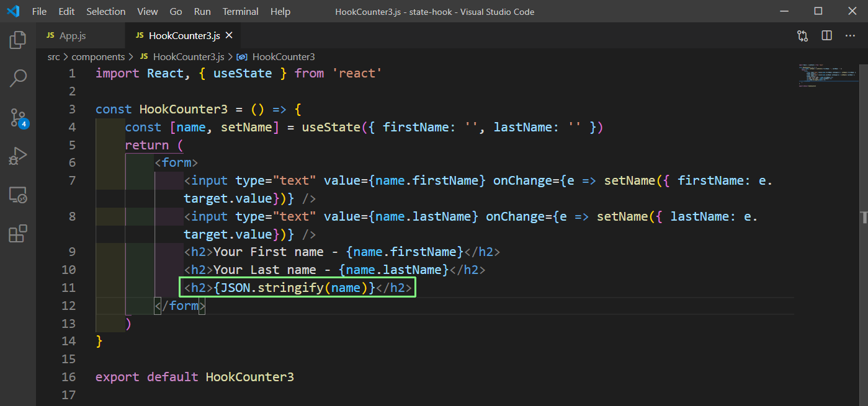
Task: Click the vertical scrollbar marker at right edge
Action: (x=864, y=217)
